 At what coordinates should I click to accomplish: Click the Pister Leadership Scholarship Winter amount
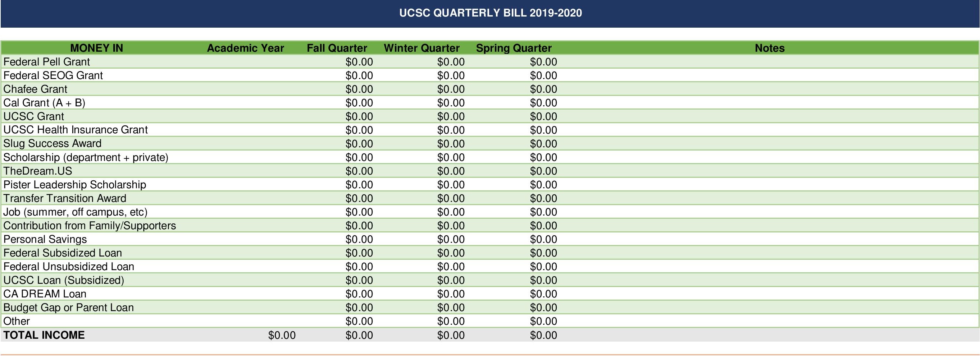(x=451, y=185)
